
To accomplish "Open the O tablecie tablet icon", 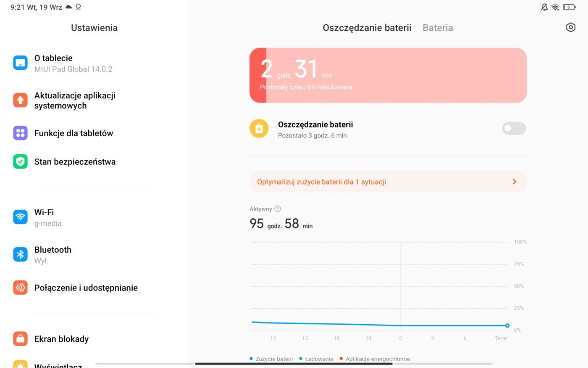I will (x=20, y=63).
